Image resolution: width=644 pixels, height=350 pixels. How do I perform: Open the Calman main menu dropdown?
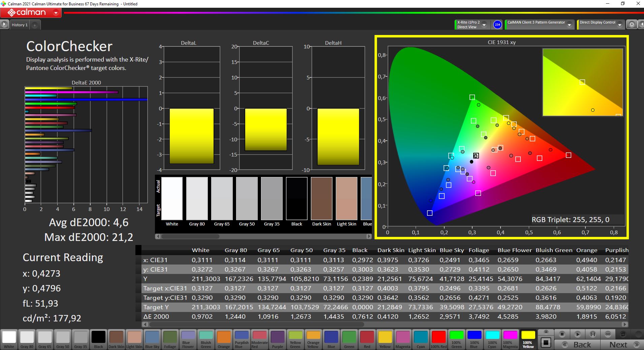tap(56, 13)
